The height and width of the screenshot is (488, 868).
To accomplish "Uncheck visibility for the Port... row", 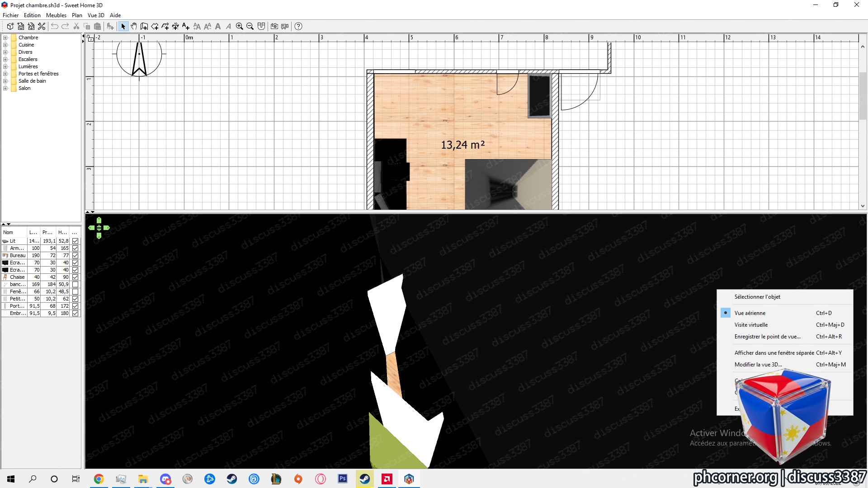I will (75, 306).
